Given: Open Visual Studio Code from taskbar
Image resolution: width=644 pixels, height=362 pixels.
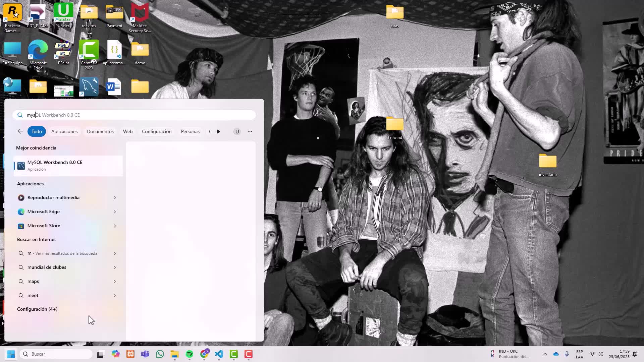Looking at the screenshot, I should (219, 354).
